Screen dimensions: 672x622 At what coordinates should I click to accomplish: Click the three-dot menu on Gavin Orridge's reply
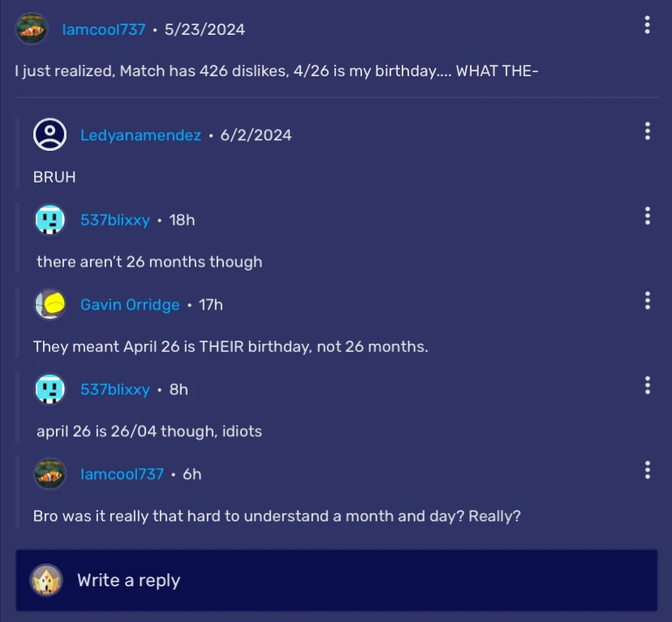coord(647,301)
